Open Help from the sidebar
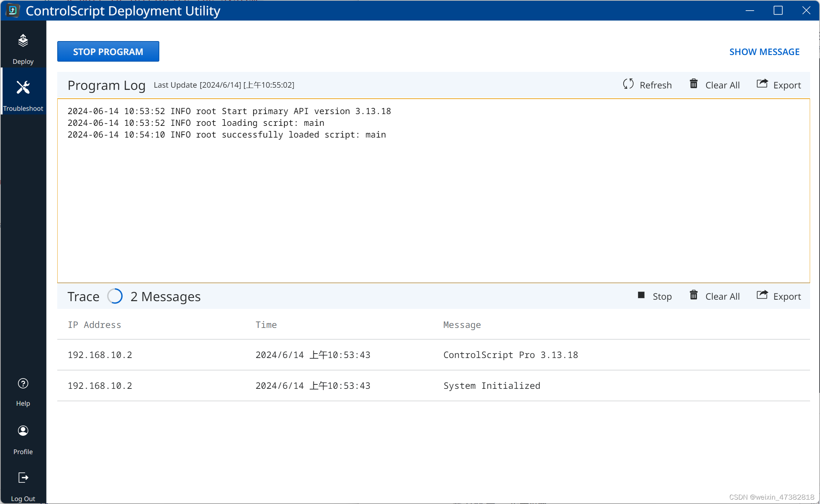Image resolution: width=820 pixels, height=504 pixels. pyautogui.click(x=23, y=391)
